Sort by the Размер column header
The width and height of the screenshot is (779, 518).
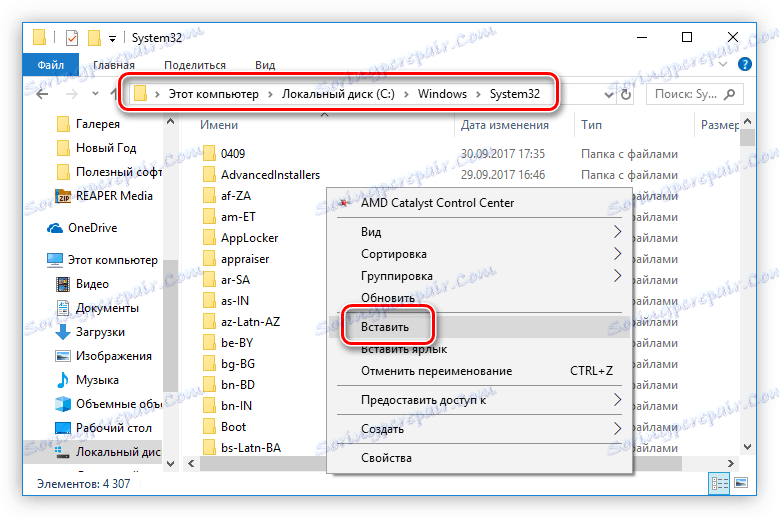click(x=719, y=125)
